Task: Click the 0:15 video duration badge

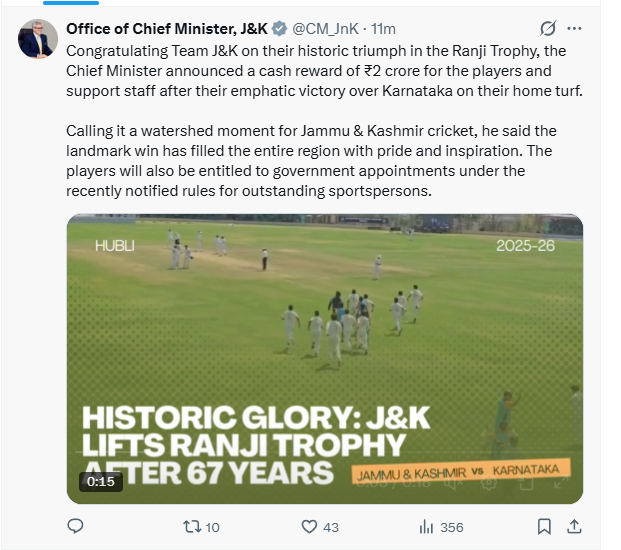Action: 101,481
